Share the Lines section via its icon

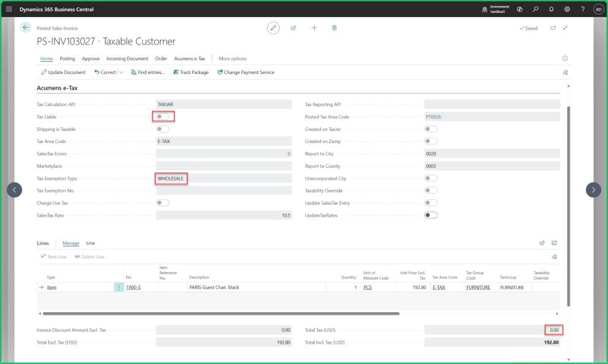click(542, 243)
